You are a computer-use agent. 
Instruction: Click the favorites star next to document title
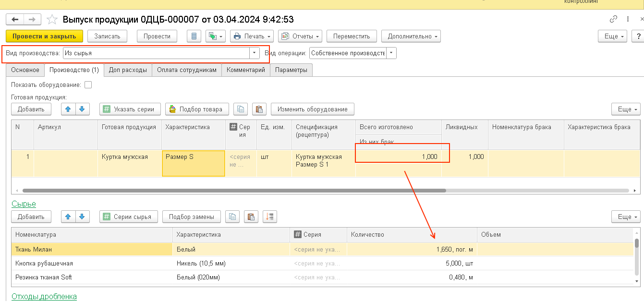51,20
